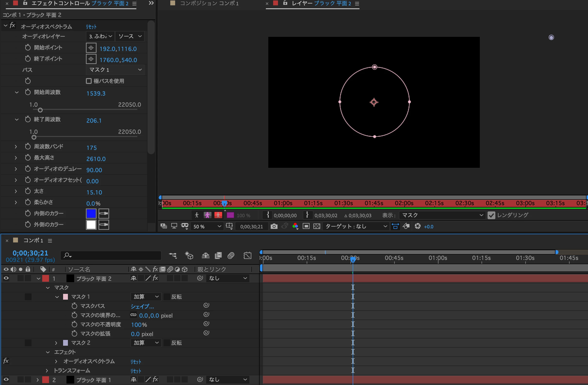Open the コンポ 1 timeline panel menu
Image resolution: width=588 pixels, height=385 pixels.
pos(50,241)
